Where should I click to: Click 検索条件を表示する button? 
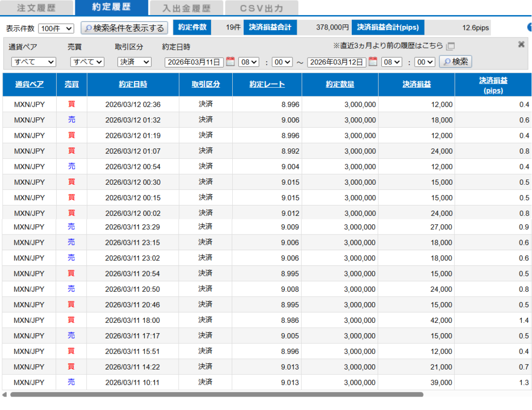124,28
